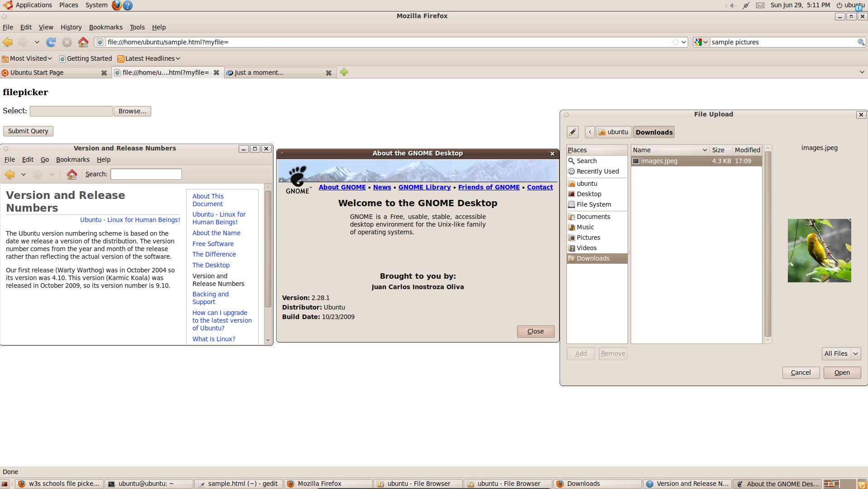Select Music folder in places list
The image size is (868, 489).
coord(597,227)
